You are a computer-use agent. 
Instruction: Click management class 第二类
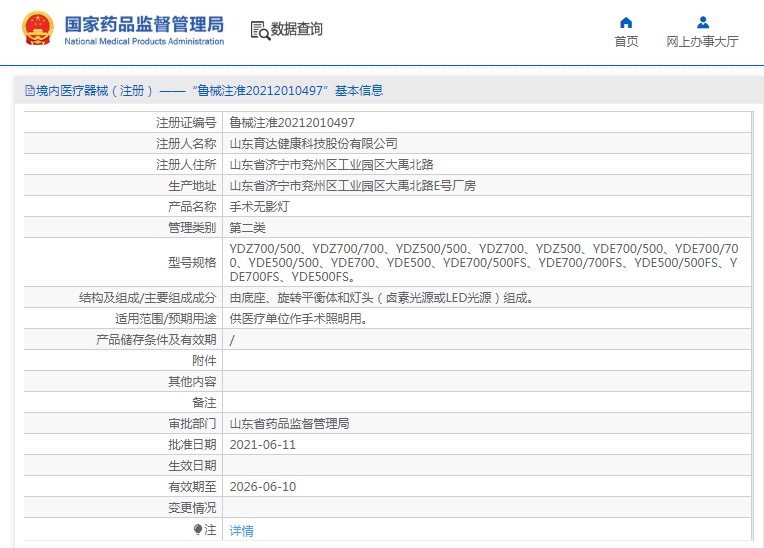[248, 227]
